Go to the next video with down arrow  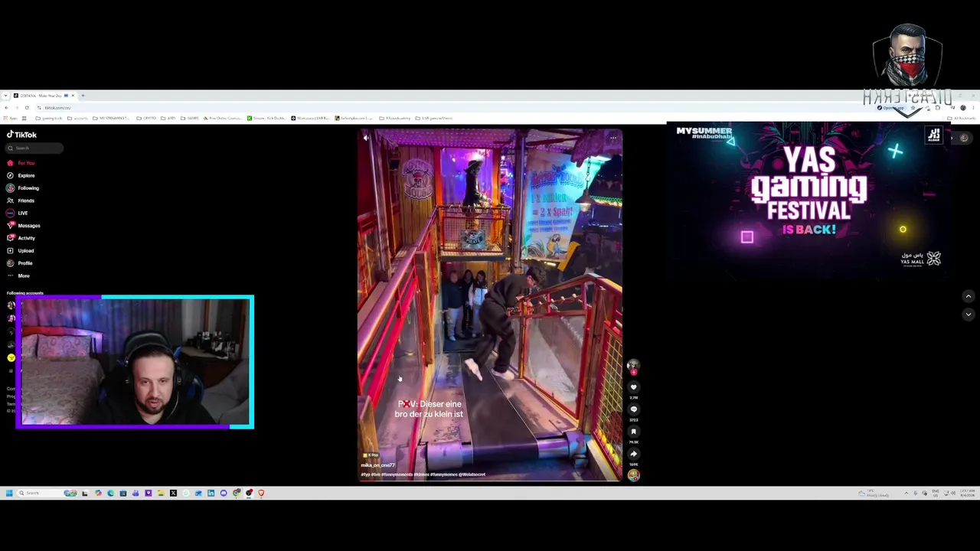[x=968, y=314]
